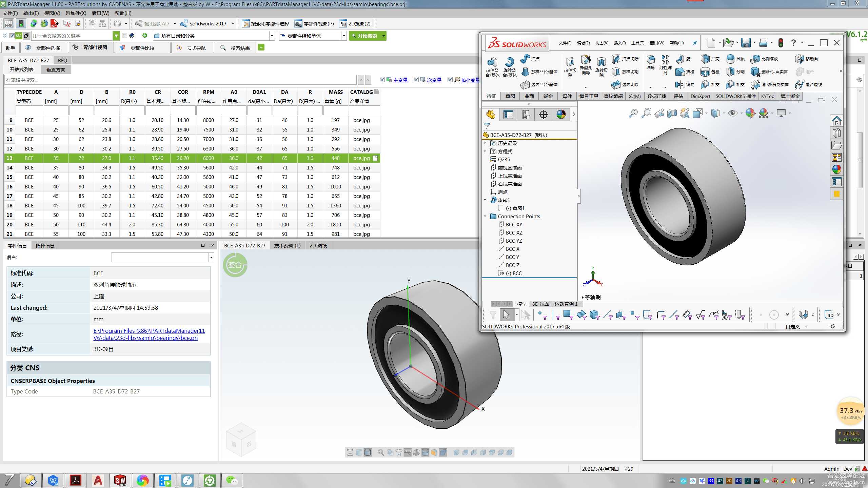This screenshot has width=868, height=488.
Task: Switch to the 2D 图纸 tab
Action: [x=318, y=245]
